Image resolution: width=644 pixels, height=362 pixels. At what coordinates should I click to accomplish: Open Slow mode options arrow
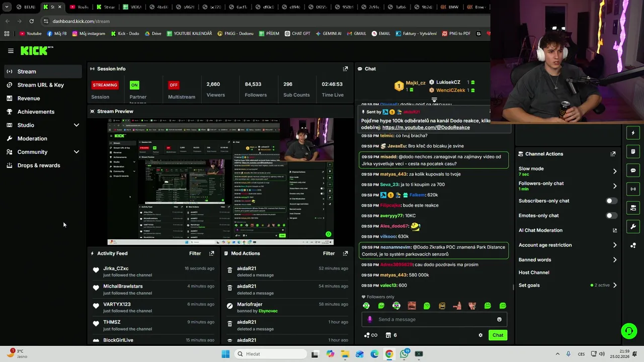[615, 171]
